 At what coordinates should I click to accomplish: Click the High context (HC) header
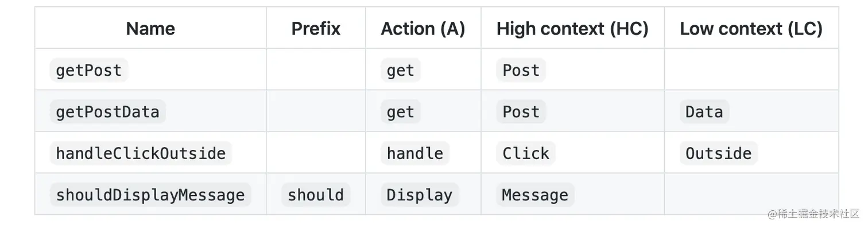[x=572, y=28]
